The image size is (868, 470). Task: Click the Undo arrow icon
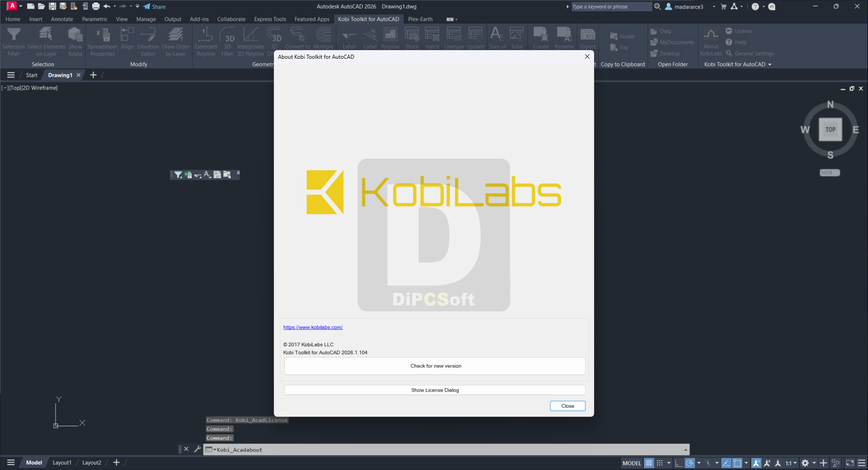click(x=107, y=6)
